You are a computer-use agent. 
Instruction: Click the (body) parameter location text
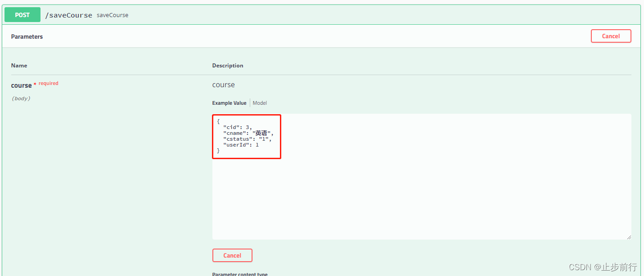21,98
